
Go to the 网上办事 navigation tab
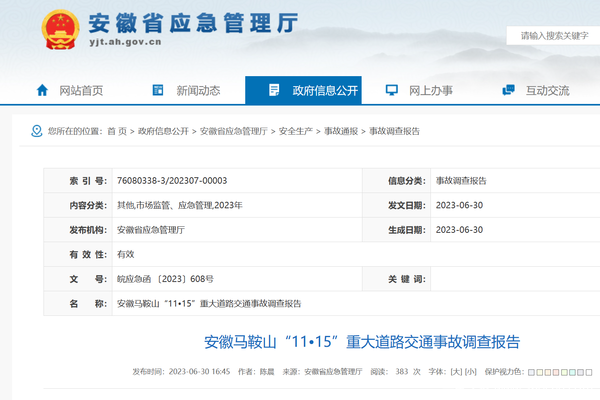430,90
